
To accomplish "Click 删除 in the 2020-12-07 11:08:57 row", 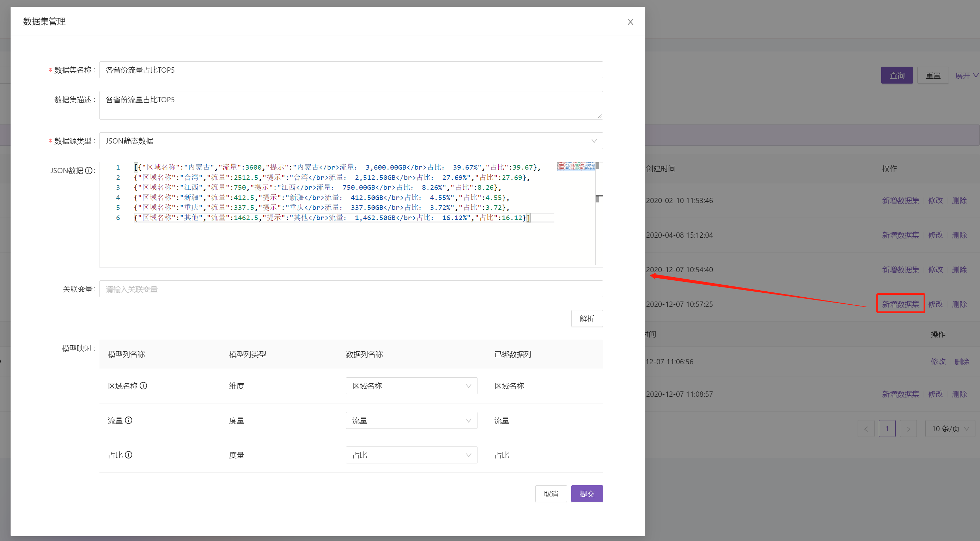I will [959, 394].
